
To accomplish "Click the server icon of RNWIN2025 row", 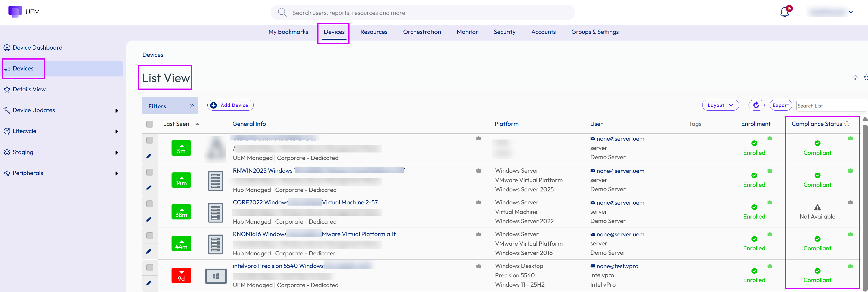I will click(x=216, y=181).
